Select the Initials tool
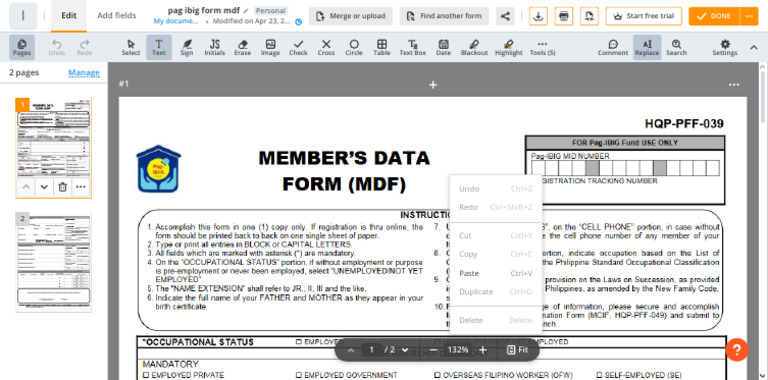 point(215,48)
